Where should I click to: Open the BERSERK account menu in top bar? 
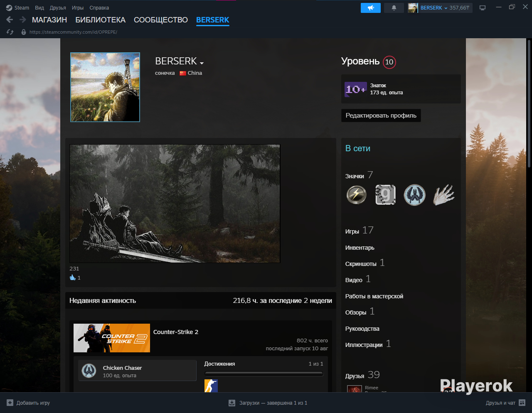click(434, 8)
